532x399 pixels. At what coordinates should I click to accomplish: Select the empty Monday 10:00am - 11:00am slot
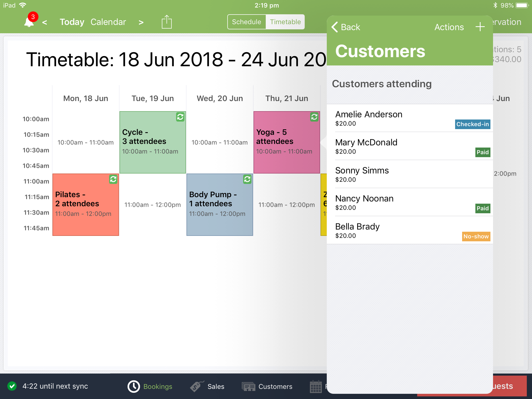(x=86, y=142)
